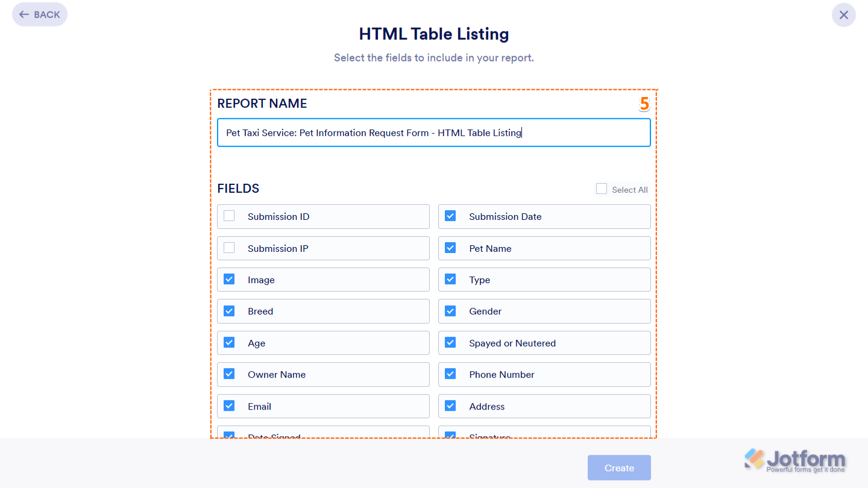The image size is (868, 488).
Task: Untick the Type field checkbox
Action: click(x=450, y=280)
